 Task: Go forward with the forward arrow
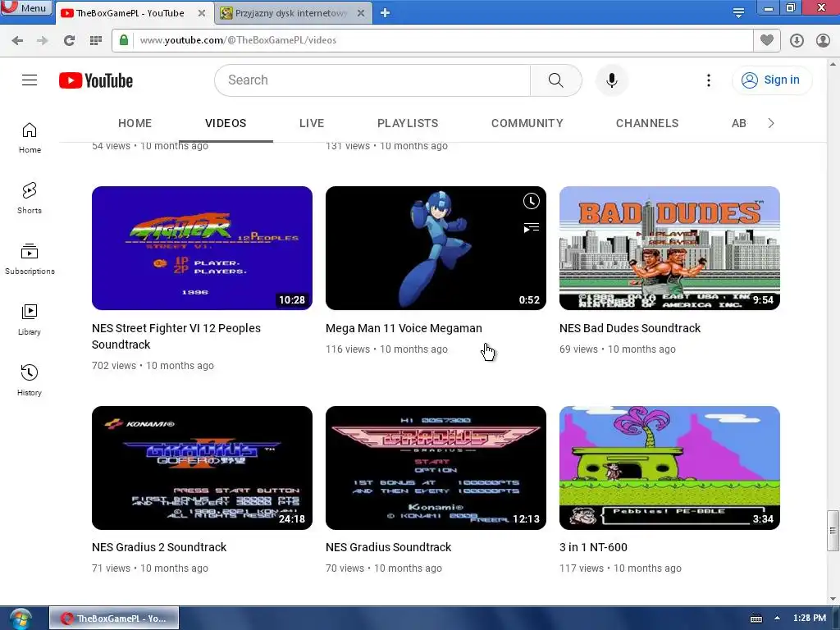click(x=43, y=40)
